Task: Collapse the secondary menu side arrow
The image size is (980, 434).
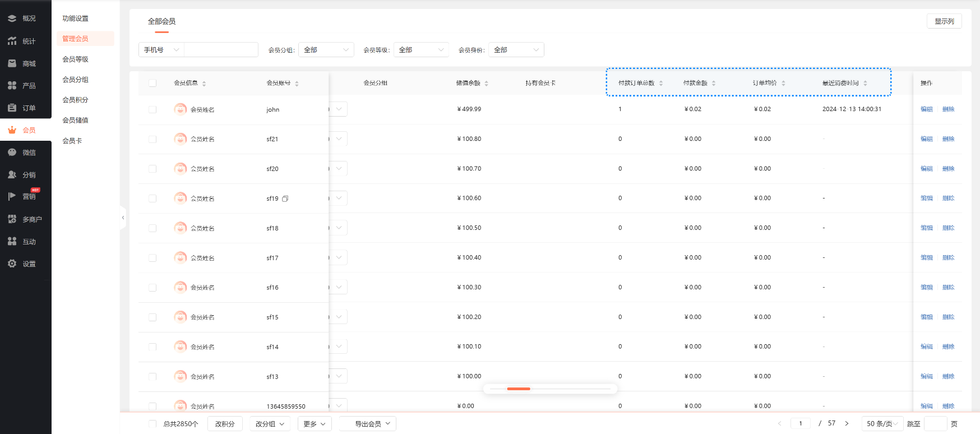Action: tap(123, 218)
